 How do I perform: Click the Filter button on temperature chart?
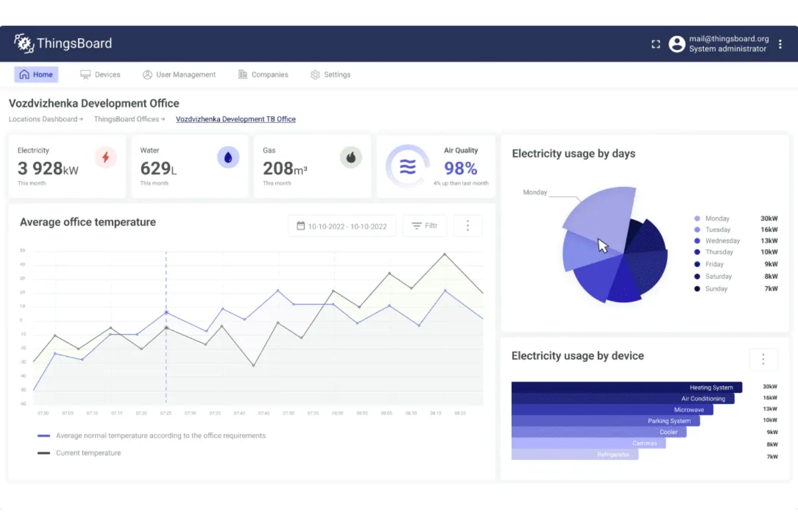425,226
